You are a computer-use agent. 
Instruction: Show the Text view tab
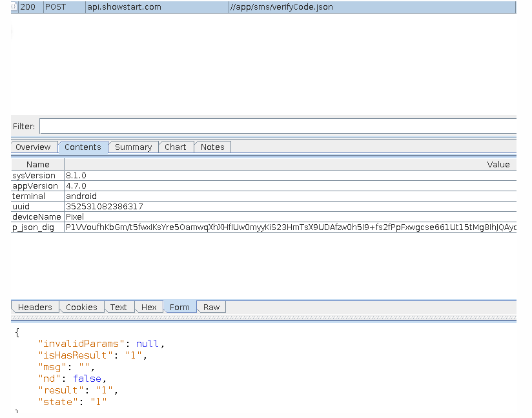pos(118,308)
